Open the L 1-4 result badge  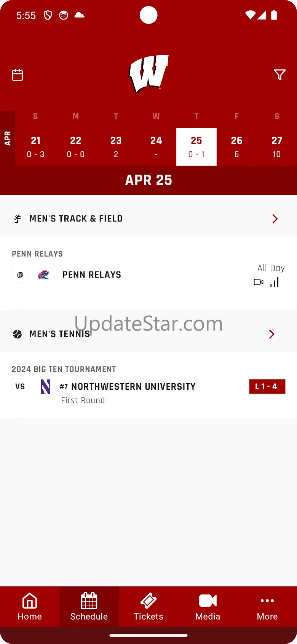pyautogui.click(x=267, y=387)
